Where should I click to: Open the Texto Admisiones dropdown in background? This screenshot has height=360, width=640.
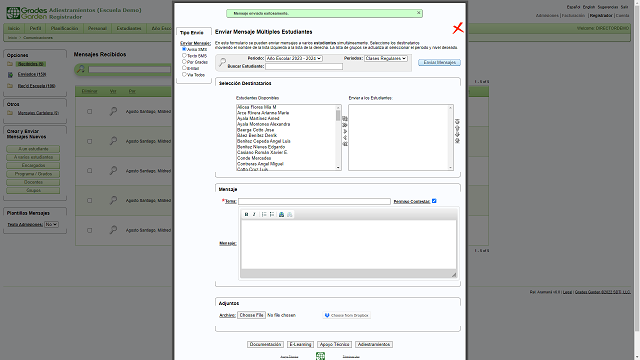click(x=51, y=224)
